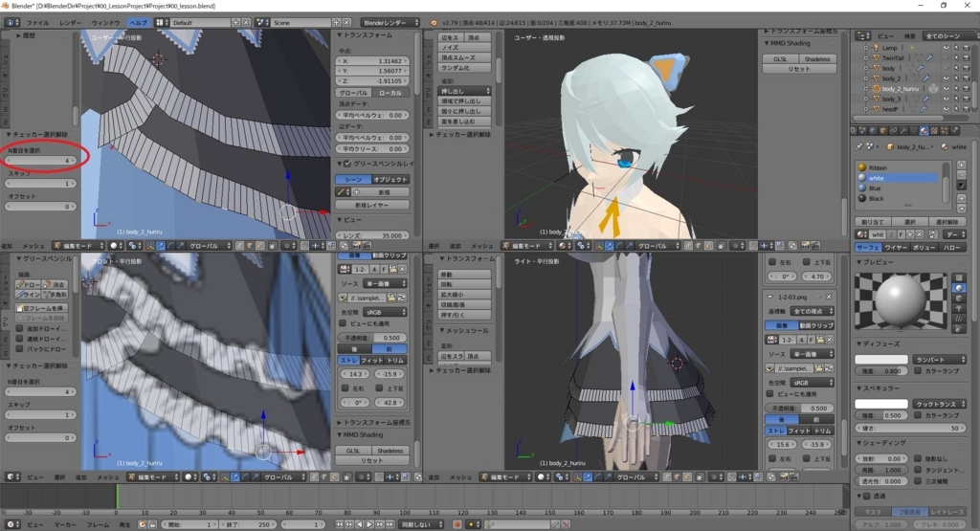Enable the 連続ドローイ checkbox

click(20, 339)
